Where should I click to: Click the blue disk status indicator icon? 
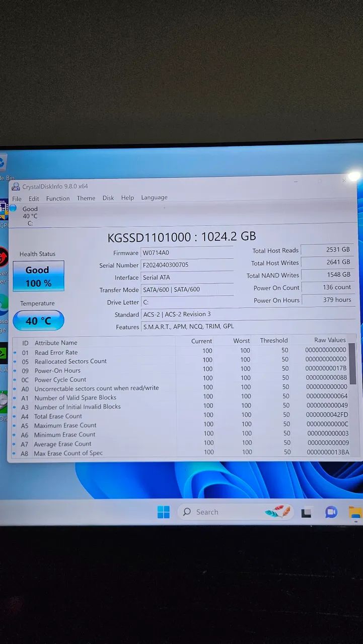click(x=13, y=208)
